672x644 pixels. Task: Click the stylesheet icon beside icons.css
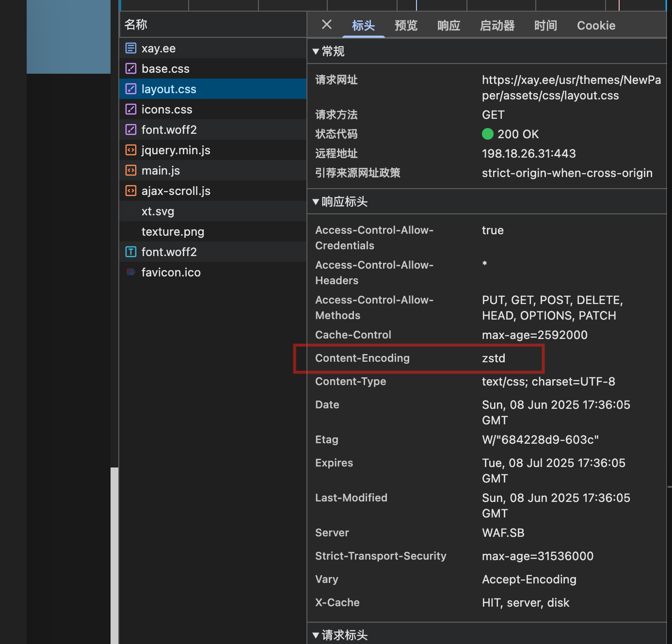click(131, 109)
